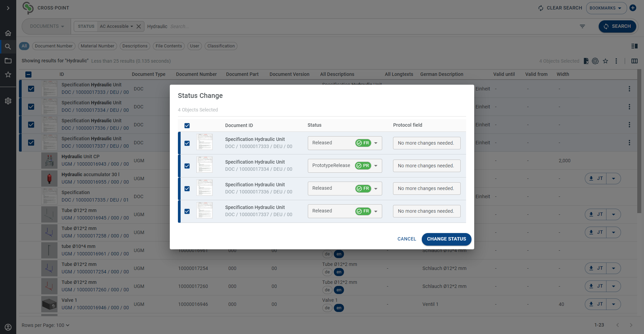Select the Classification search chip
Screen dimensions: 644x334
(x=221, y=46)
